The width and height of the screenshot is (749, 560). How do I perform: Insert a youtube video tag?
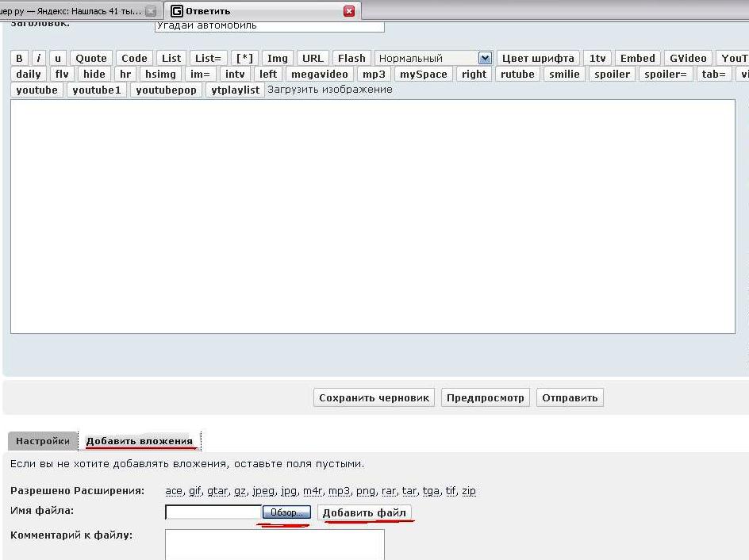pos(37,90)
